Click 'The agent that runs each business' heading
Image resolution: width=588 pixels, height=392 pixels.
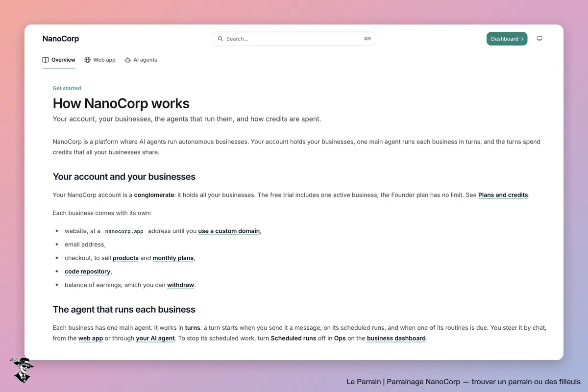(x=124, y=310)
